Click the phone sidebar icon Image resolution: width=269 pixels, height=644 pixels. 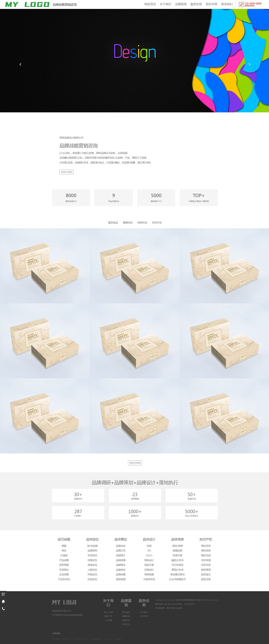(3, 609)
